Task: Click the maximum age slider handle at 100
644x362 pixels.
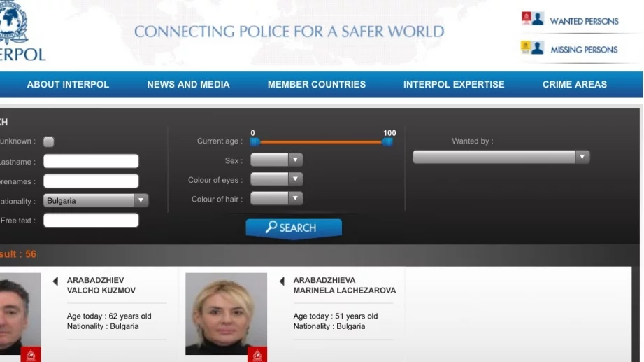Action: point(388,141)
